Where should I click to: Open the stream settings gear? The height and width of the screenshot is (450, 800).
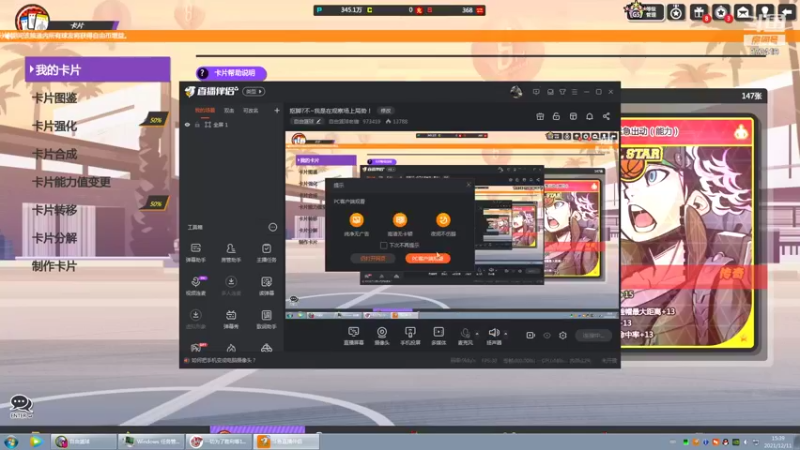click(x=563, y=335)
